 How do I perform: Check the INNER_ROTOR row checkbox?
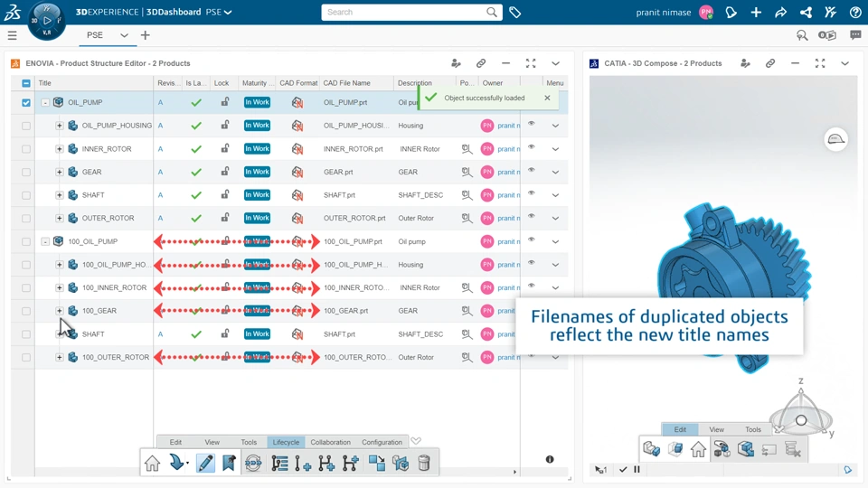tap(26, 149)
